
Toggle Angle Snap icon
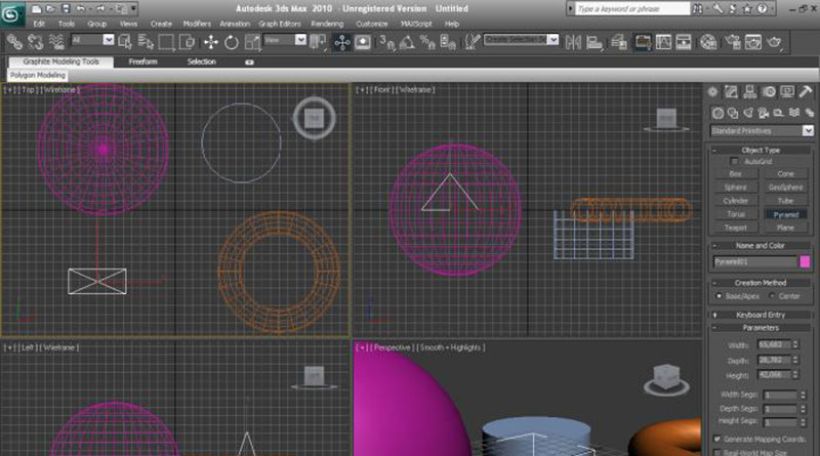(x=407, y=42)
